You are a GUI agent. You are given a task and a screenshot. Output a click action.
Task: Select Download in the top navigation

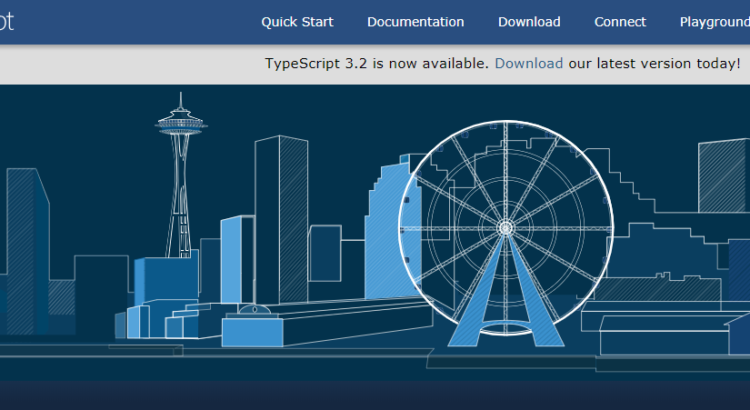click(529, 22)
